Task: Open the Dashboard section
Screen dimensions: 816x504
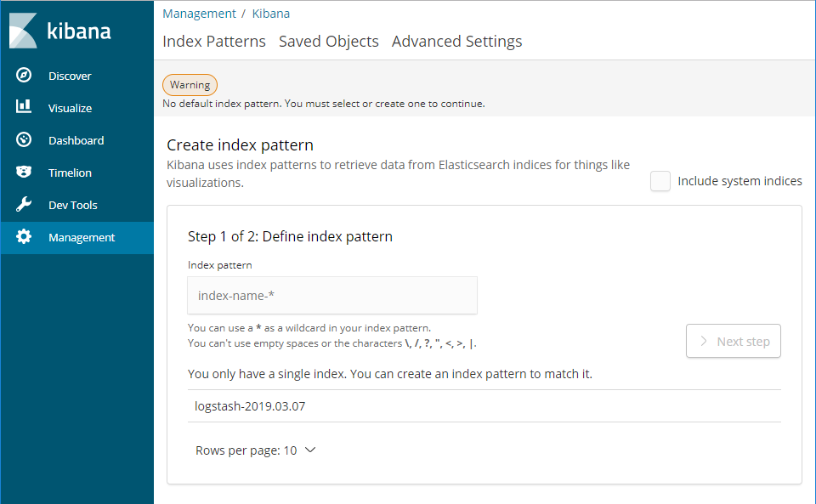Action: coord(77,140)
